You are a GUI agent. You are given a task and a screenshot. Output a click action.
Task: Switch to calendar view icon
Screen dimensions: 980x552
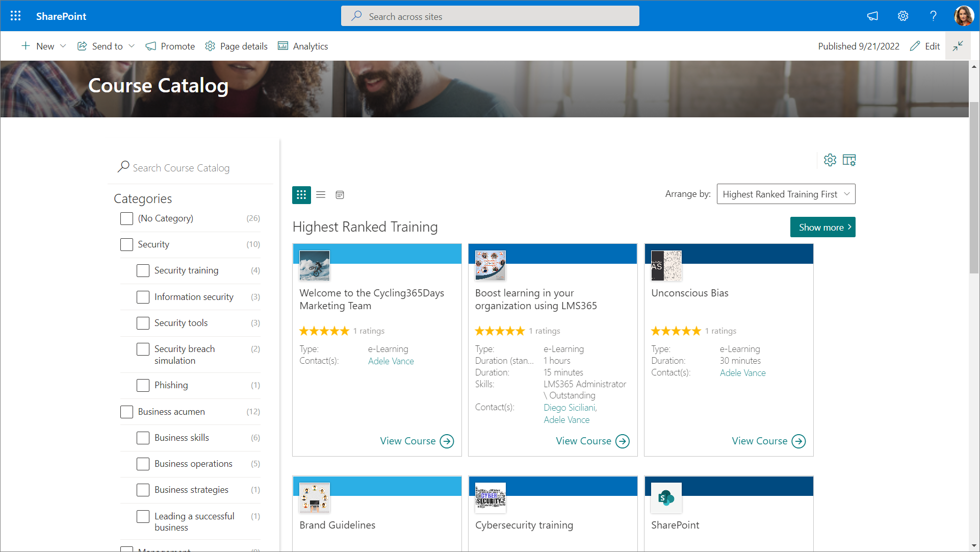click(x=340, y=195)
